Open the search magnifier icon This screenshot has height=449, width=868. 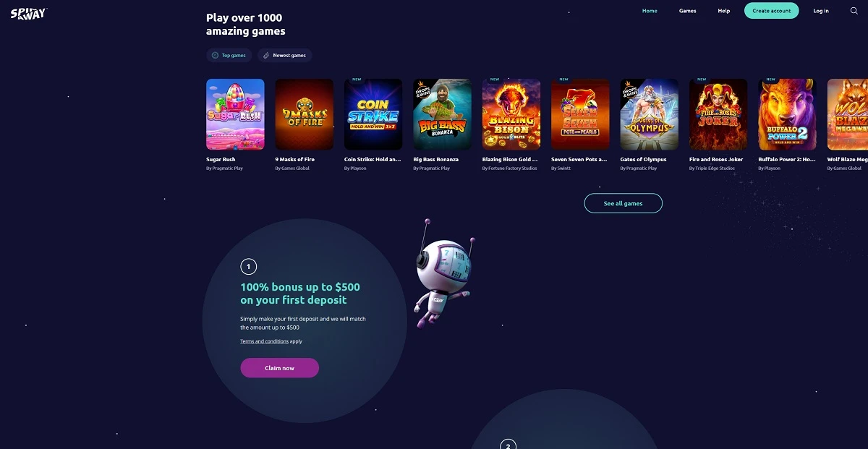click(x=854, y=11)
